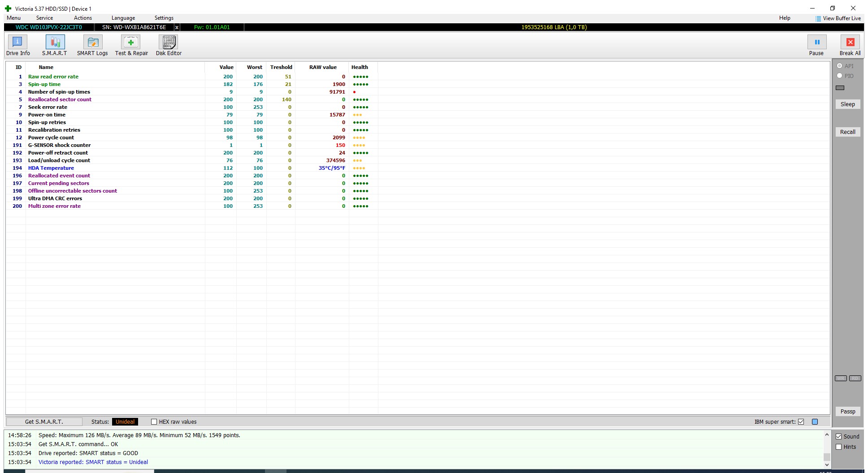Click the firmware Fw: 01.01A01 label

coord(212,27)
